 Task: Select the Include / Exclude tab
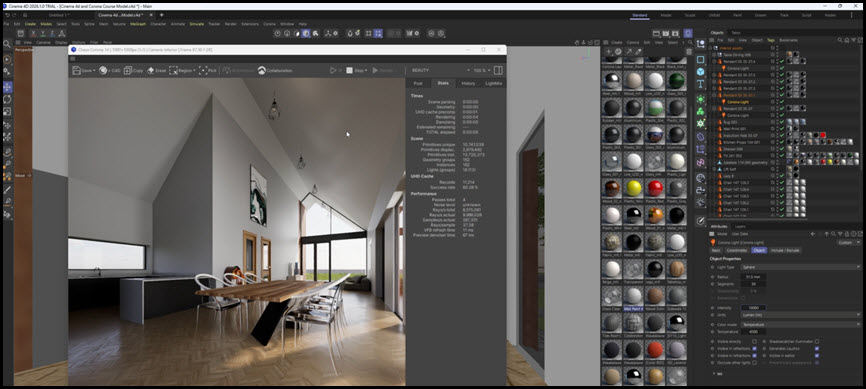(x=785, y=250)
